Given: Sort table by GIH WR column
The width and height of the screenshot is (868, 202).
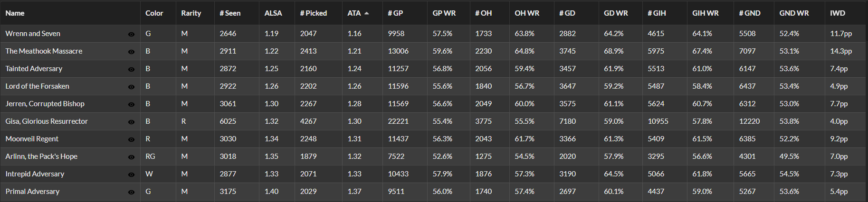Looking at the screenshot, I should [705, 13].
